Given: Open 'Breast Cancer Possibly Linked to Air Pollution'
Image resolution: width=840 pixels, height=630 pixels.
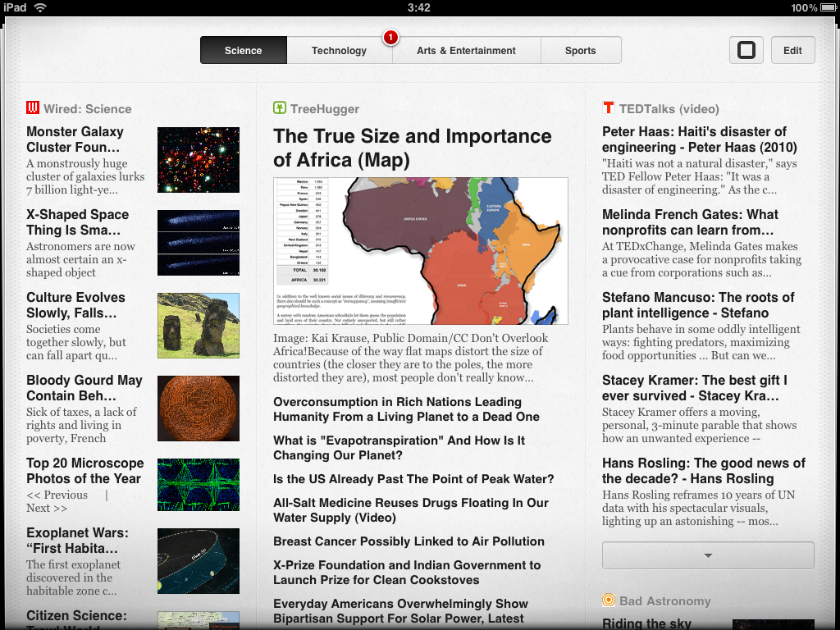Looking at the screenshot, I should (x=409, y=541).
